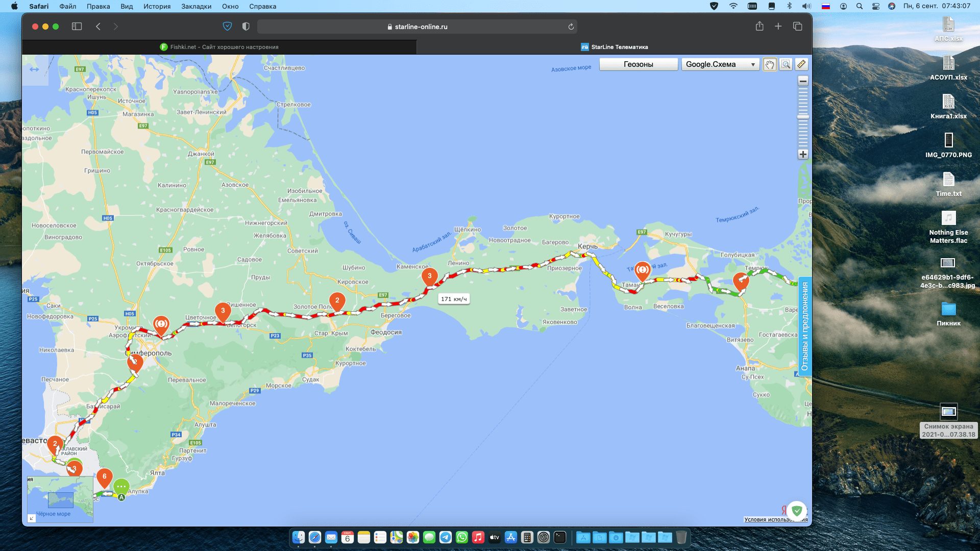Expand the side panel with double-arrow icon
The image size is (980, 551).
click(34, 69)
